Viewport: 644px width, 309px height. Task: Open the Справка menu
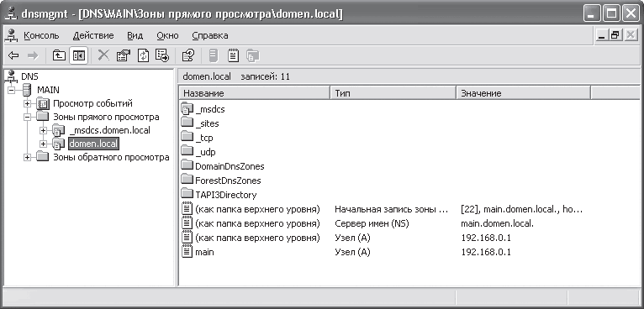210,35
